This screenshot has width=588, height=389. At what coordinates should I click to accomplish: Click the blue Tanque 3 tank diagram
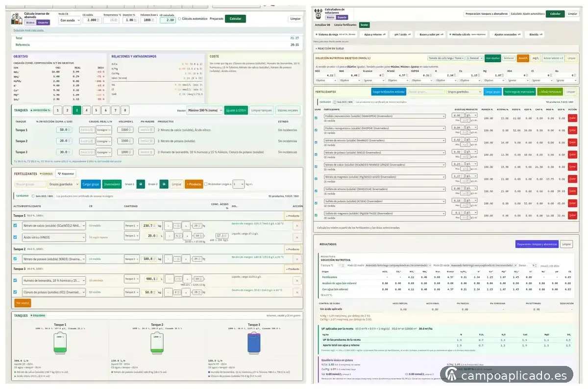254,343
